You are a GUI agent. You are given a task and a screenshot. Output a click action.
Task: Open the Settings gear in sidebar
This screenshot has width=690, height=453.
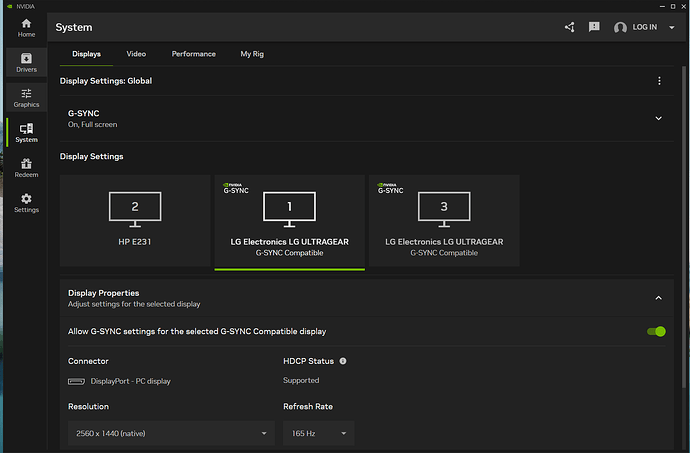tap(26, 203)
